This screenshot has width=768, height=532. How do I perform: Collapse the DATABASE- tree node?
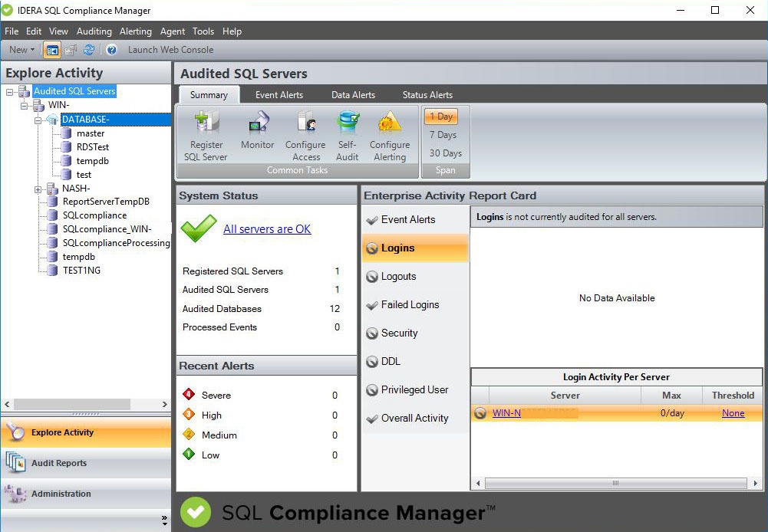coord(38,120)
